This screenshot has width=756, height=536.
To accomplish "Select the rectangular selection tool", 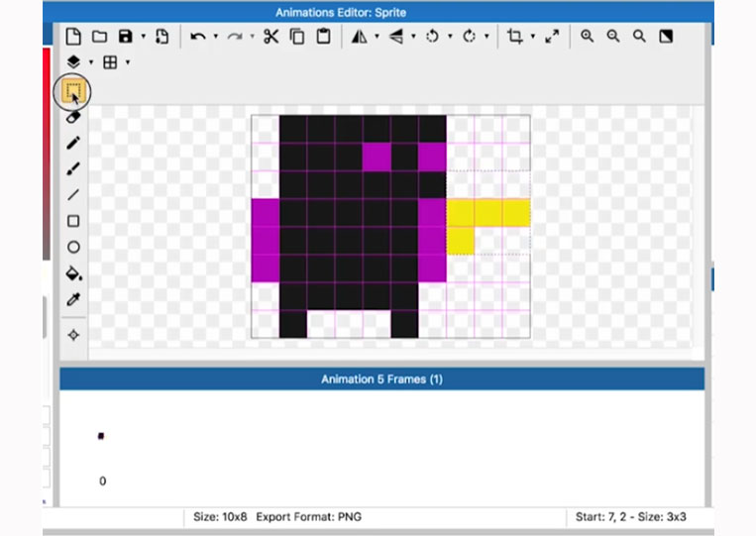I will (73, 90).
